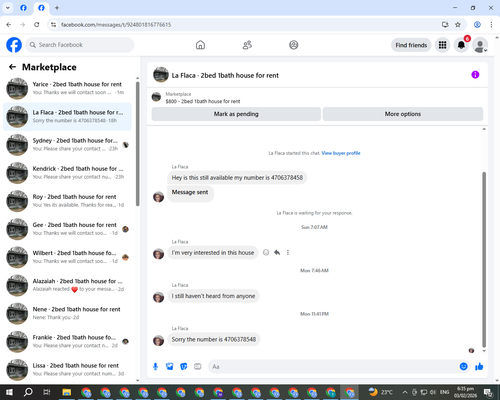This screenshot has width=500, height=400.
Task: Open View buyer profile link
Action: tap(341, 153)
